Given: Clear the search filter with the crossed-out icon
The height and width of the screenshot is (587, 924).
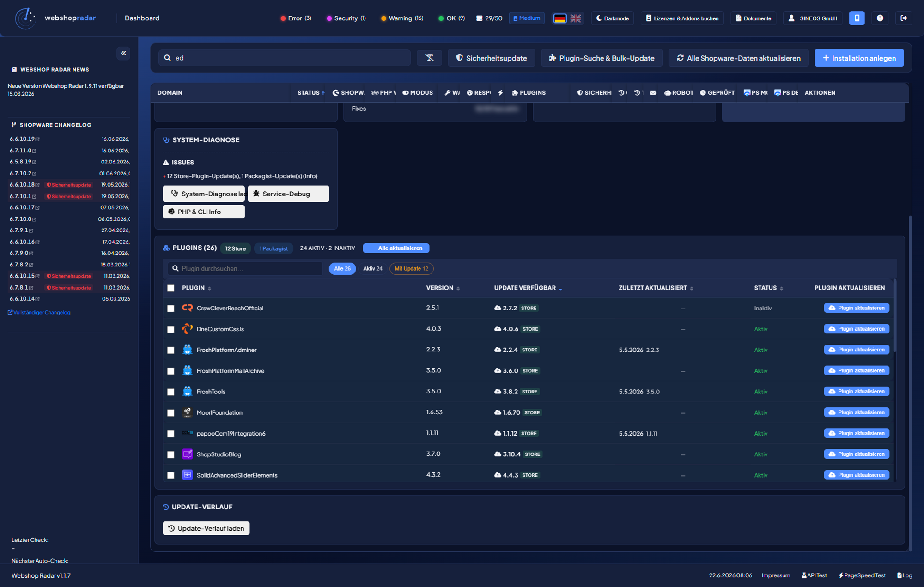Looking at the screenshot, I should (x=429, y=58).
